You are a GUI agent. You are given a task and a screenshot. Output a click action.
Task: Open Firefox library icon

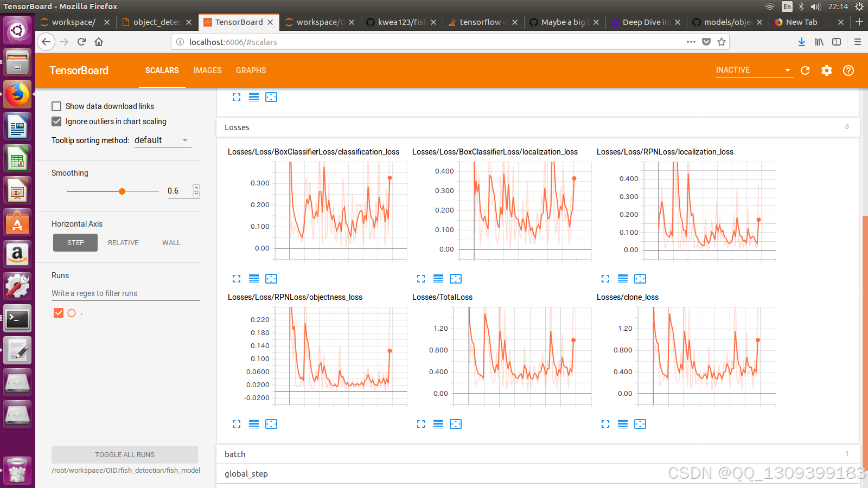tap(819, 42)
